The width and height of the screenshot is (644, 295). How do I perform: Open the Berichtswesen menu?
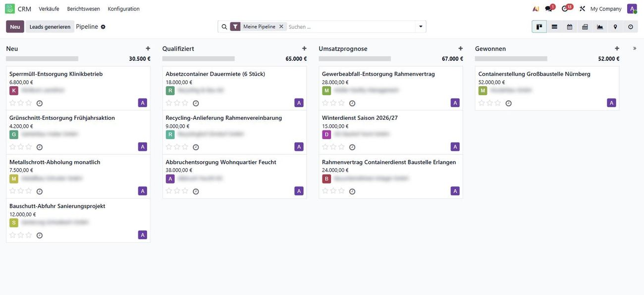[83, 9]
